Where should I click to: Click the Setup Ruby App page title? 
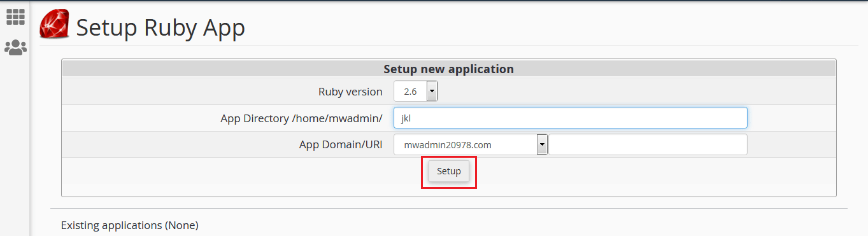[x=160, y=27]
